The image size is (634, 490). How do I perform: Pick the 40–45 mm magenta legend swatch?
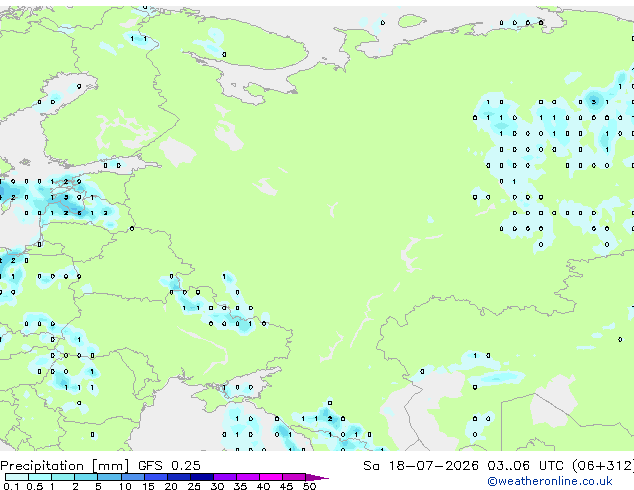[x=271, y=477]
